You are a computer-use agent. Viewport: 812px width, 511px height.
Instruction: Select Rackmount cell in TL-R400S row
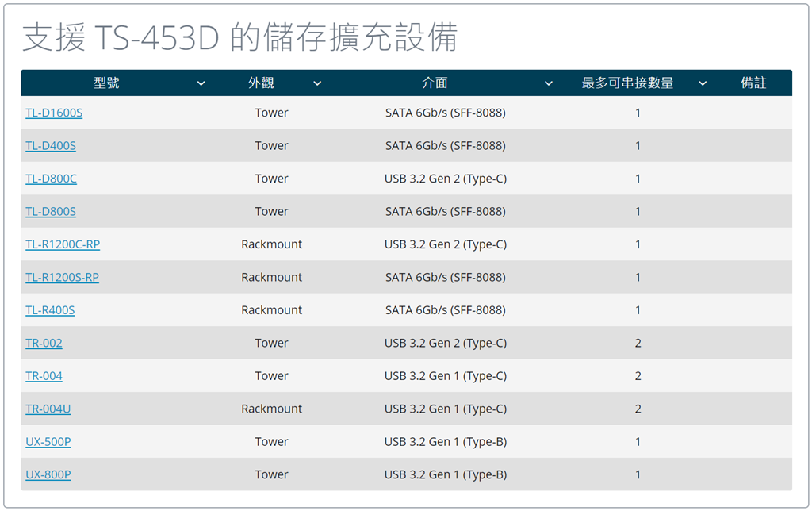[271, 310]
